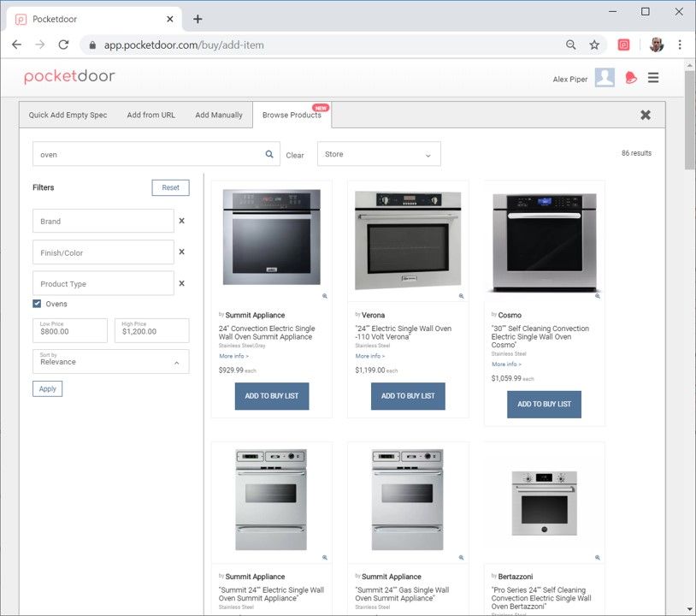Open the Summit 24" Gas Single Wall Oven thumbnail
The image size is (696, 616).
coord(407,500)
